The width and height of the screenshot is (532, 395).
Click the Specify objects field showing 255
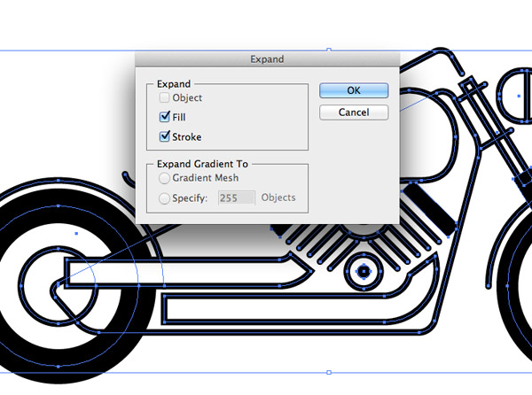click(237, 197)
